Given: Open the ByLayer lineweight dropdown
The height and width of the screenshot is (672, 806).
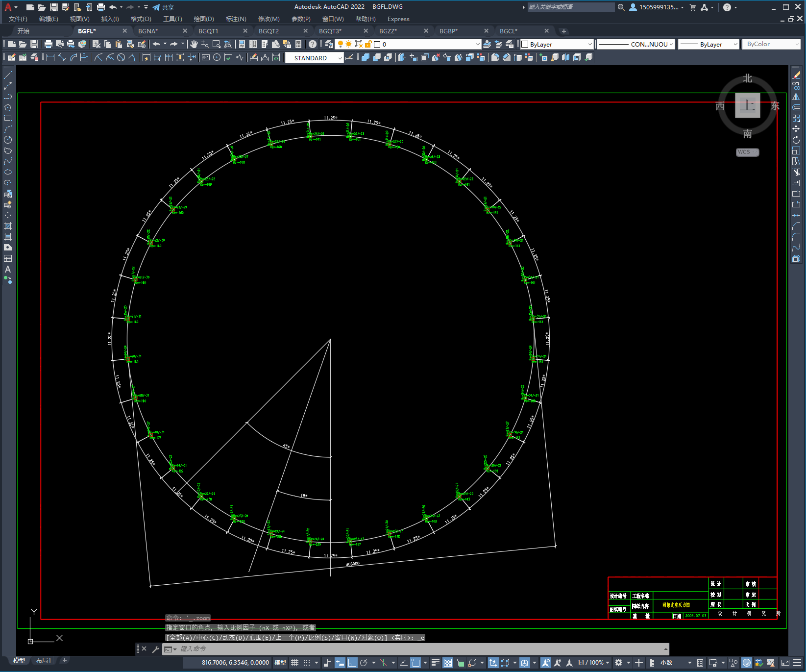Looking at the screenshot, I should (x=708, y=44).
